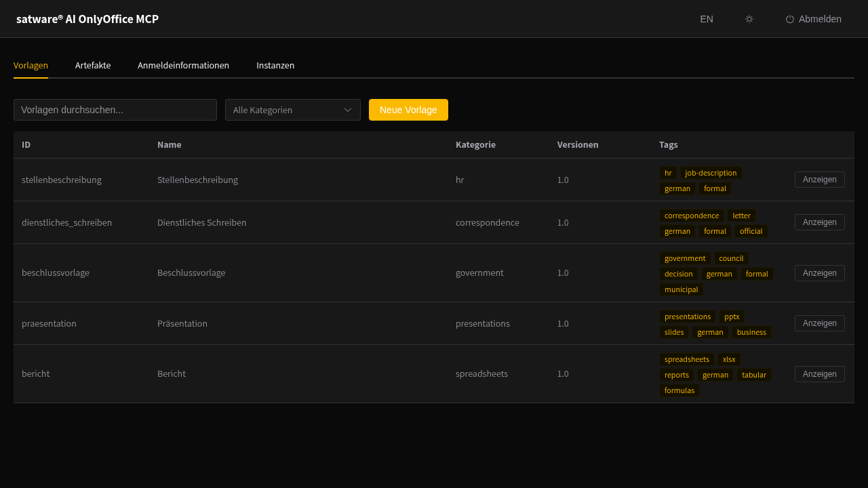
Task: Click the reports tag
Action: click(x=677, y=375)
